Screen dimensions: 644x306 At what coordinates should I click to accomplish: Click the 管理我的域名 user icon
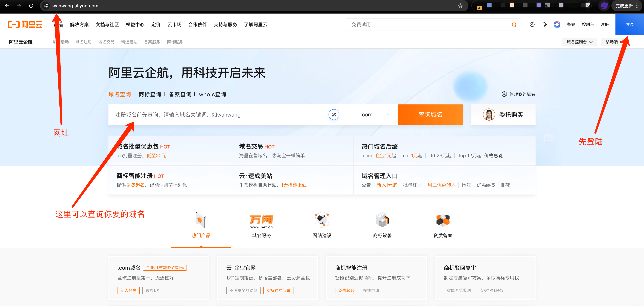tap(504, 94)
